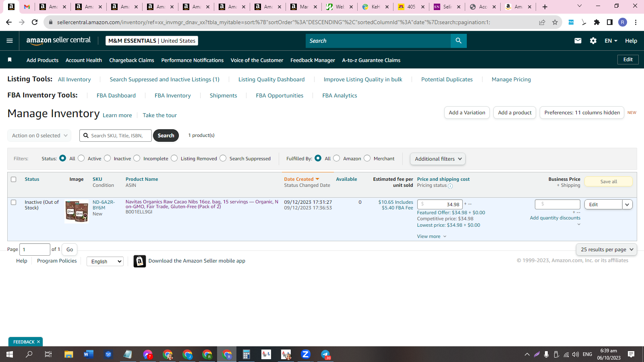
Task: Open Voice of the Customer
Action: 257,60
